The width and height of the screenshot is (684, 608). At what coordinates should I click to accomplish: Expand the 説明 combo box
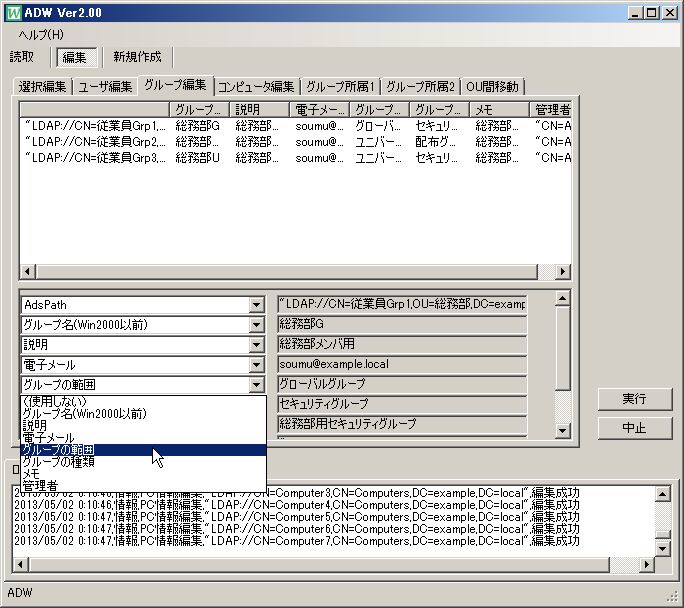(256, 345)
